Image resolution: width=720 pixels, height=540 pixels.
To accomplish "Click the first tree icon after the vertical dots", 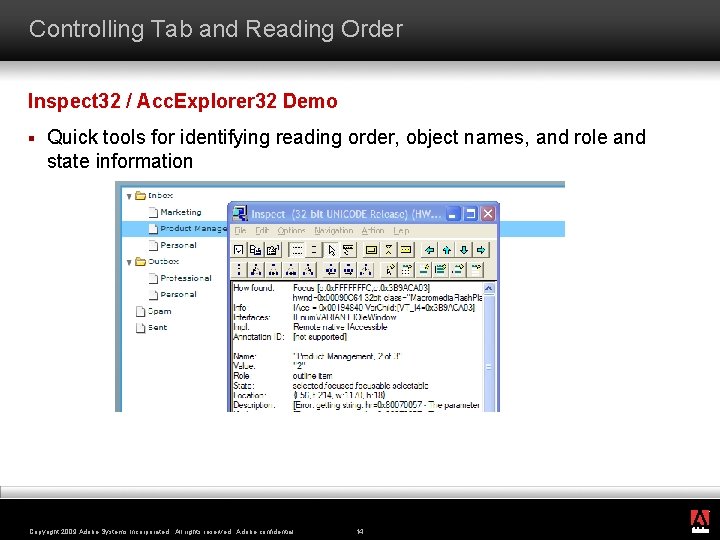I will coord(256,270).
